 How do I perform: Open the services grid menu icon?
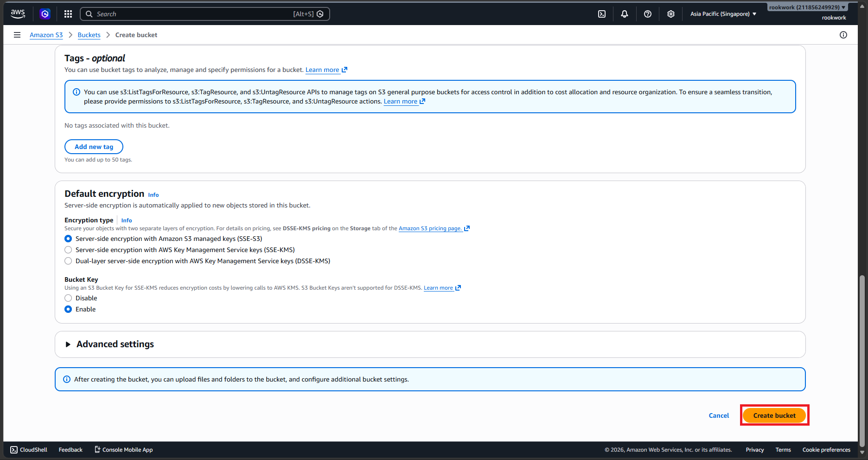coord(68,14)
